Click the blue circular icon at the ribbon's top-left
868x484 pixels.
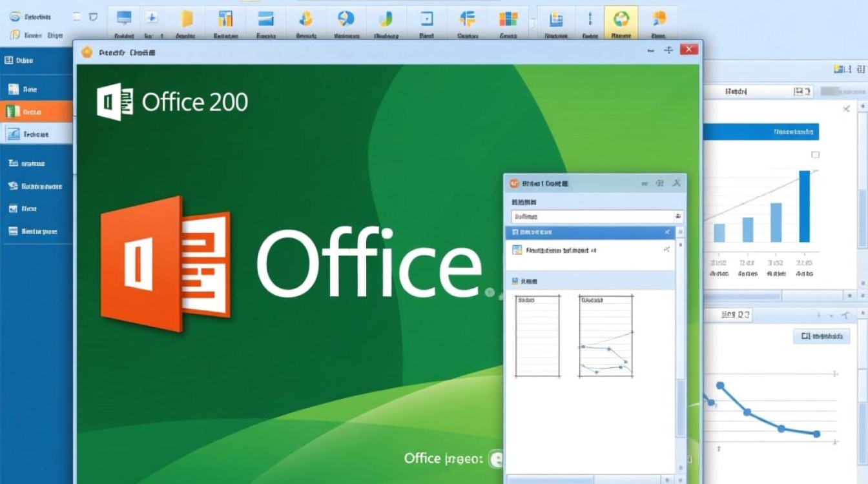15,17
